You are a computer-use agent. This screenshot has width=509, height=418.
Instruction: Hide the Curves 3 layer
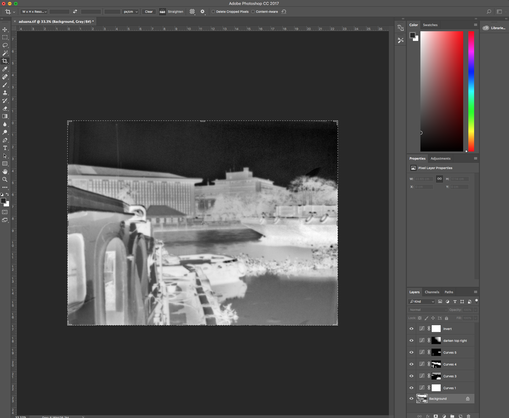(x=411, y=376)
